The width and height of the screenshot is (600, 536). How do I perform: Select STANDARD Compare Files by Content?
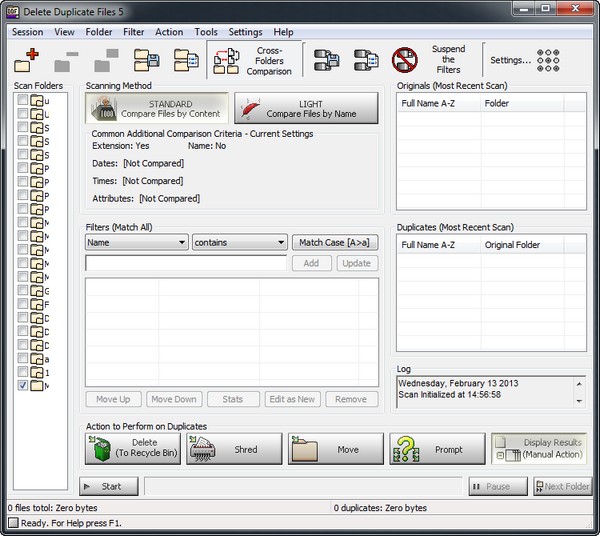[157, 109]
